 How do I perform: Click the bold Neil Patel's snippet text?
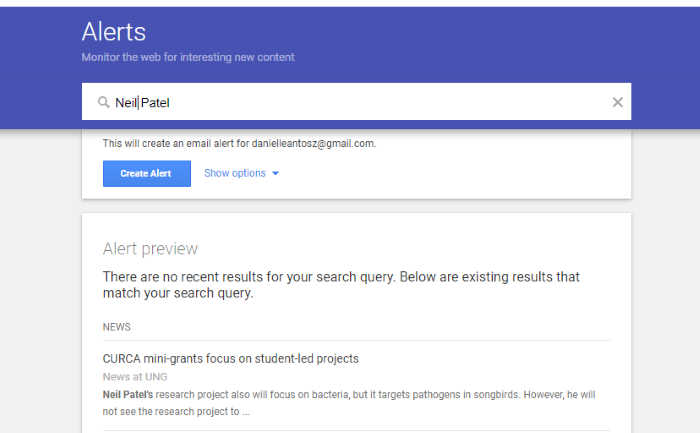(x=128, y=395)
